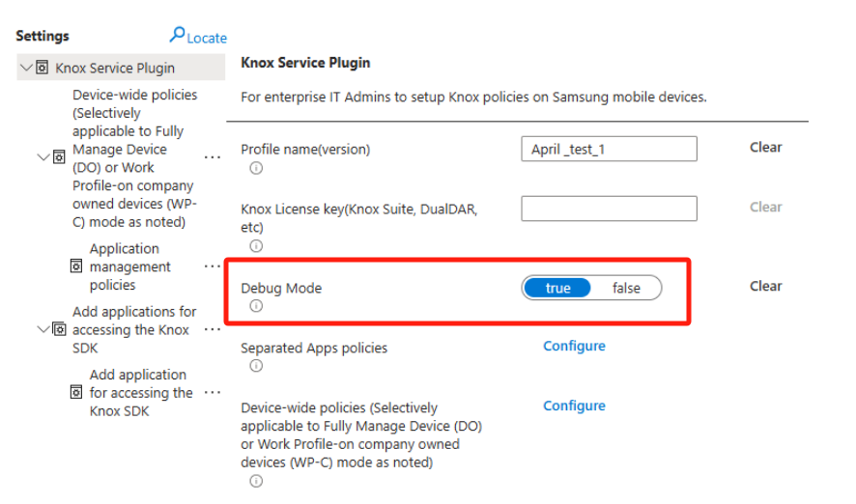Click info icon under Profile name

coord(256,168)
